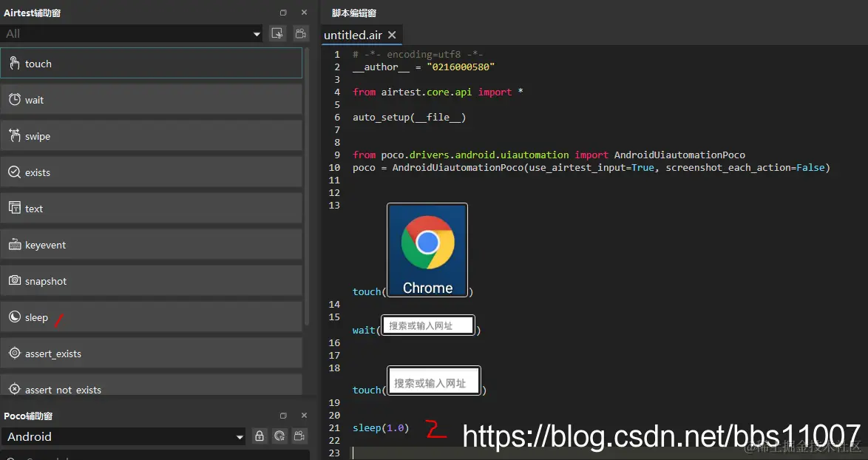Choose the swipe command
This screenshot has height=460, width=868.
coord(151,135)
